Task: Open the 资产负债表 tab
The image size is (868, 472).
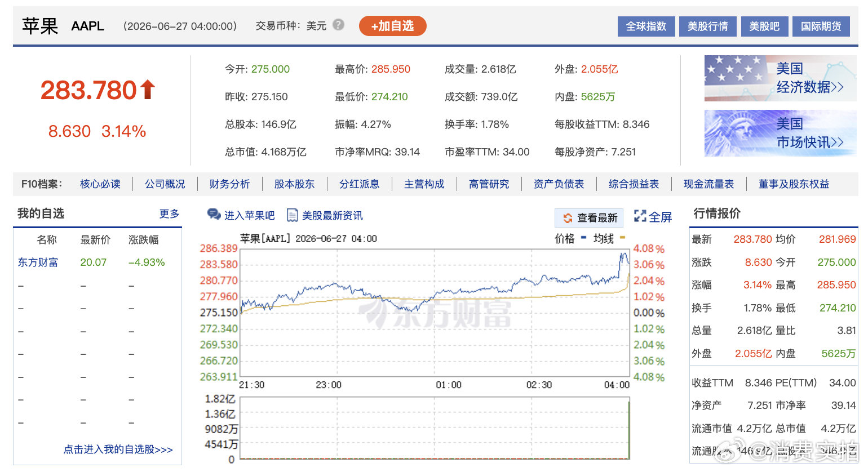Action: tap(559, 184)
